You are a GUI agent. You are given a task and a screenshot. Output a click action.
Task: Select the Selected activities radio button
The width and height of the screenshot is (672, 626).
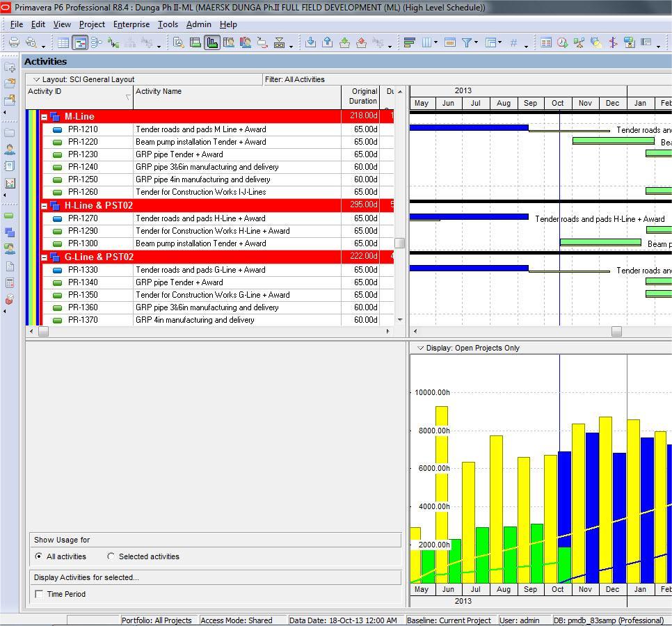coord(111,556)
